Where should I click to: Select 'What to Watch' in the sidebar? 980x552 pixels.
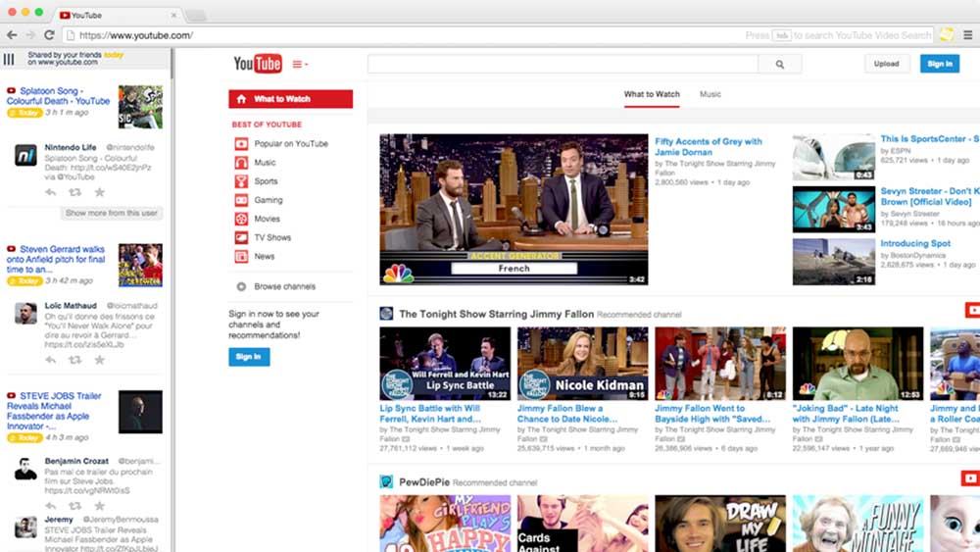(x=290, y=99)
